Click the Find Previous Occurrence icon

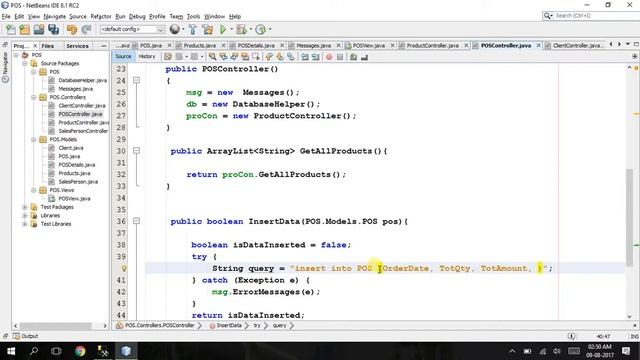pyautogui.click(x=223, y=57)
